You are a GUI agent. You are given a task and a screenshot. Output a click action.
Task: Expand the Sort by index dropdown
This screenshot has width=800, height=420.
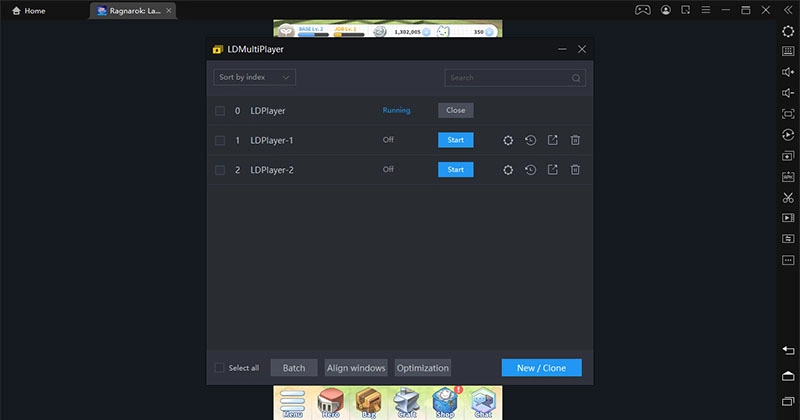[254, 77]
